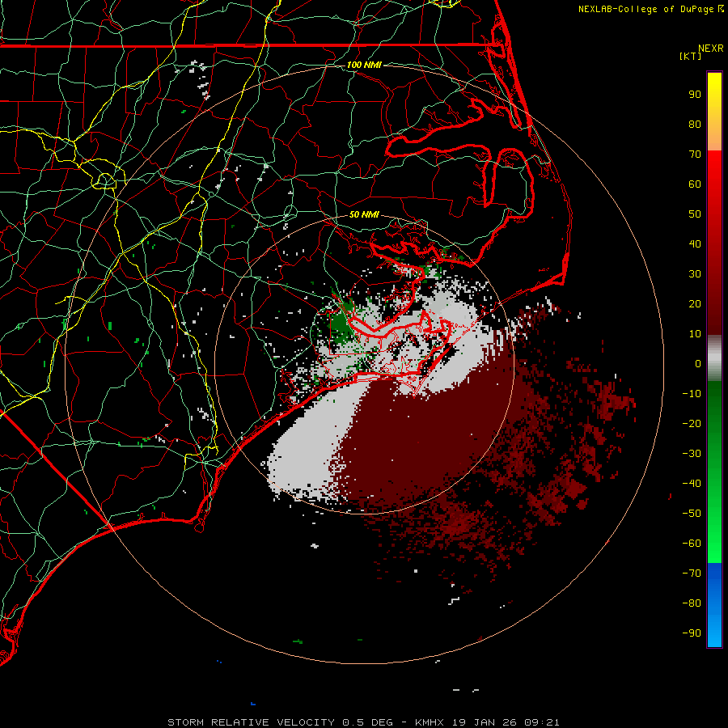Screen dimensions: 728x728
Task: Click the 80 value on velocity scale
Action: [695, 125]
